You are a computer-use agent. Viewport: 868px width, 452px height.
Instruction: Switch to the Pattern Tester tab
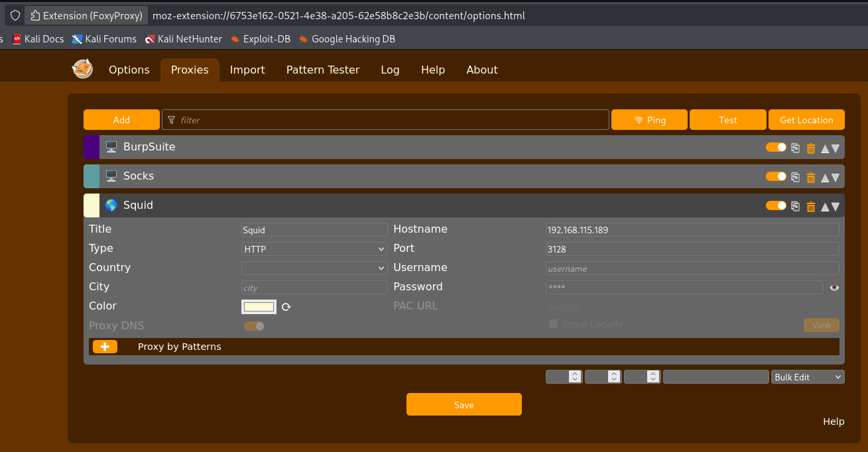coord(322,70)
